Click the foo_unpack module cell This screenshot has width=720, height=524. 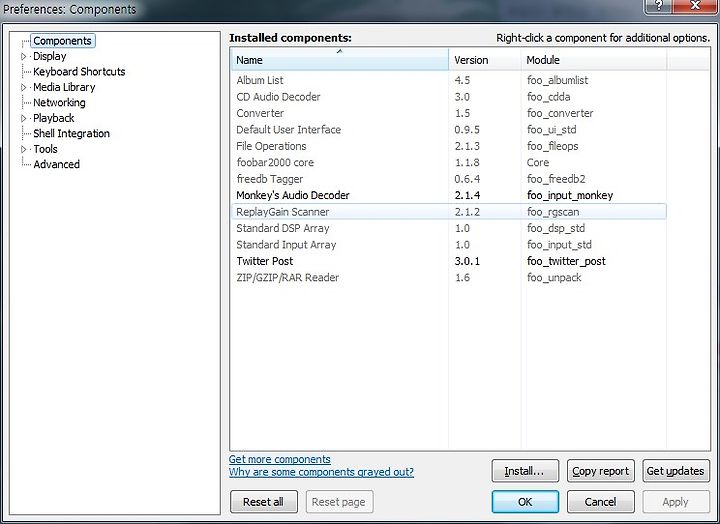554,278
